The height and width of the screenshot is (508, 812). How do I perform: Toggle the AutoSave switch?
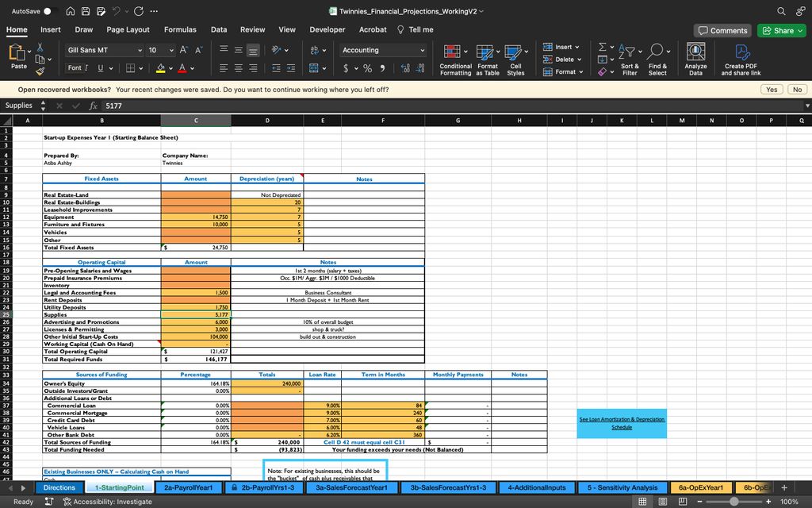[50, 11]
